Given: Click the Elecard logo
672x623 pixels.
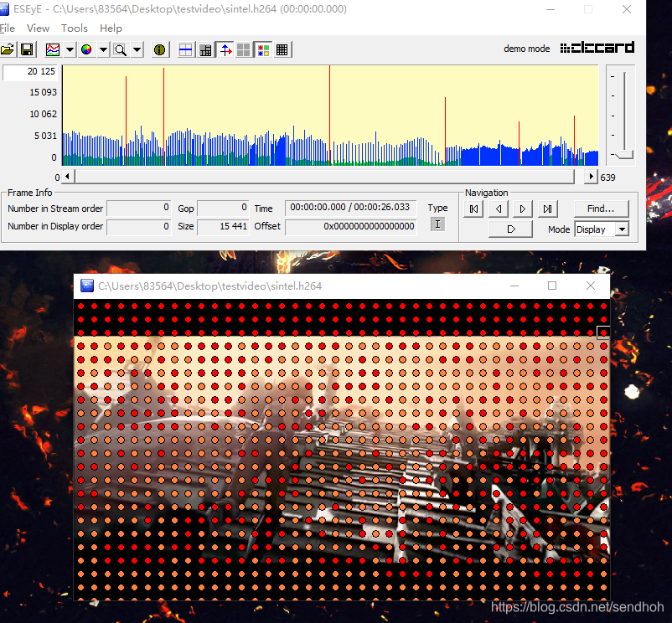Looking at the screenshot, I should (x=597, y=48).
